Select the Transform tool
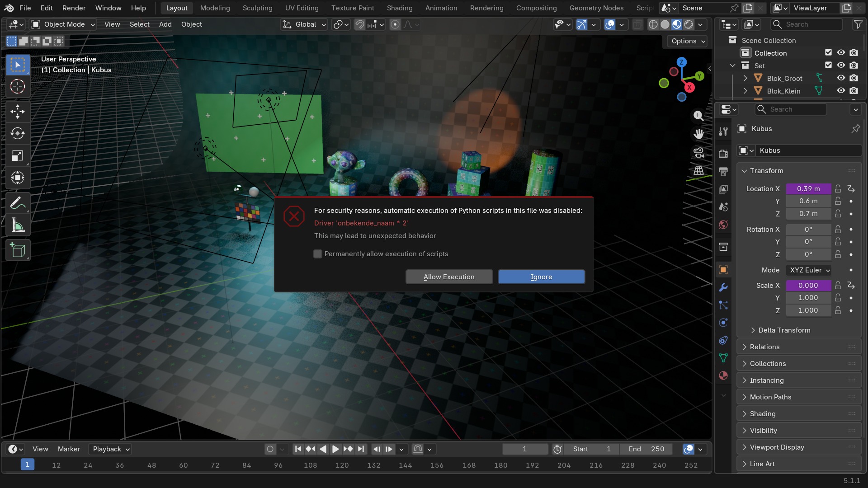 click(x=18, y=178)
